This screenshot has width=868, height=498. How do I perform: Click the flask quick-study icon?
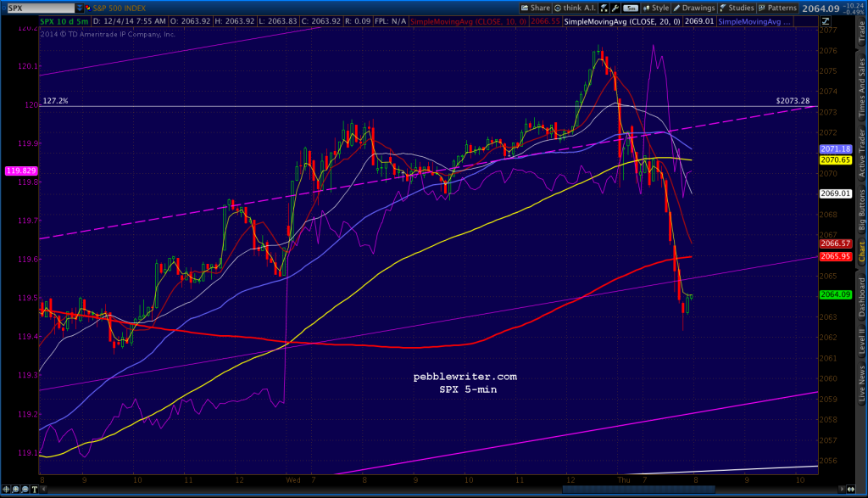coord(604,8)
